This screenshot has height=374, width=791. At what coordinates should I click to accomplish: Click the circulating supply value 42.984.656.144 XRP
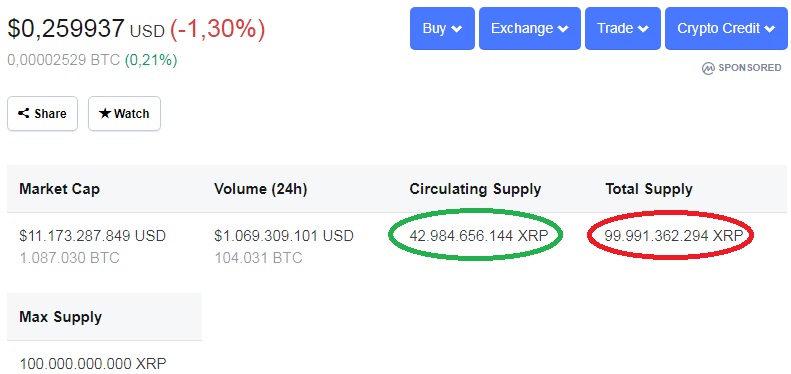click(478, 235)
